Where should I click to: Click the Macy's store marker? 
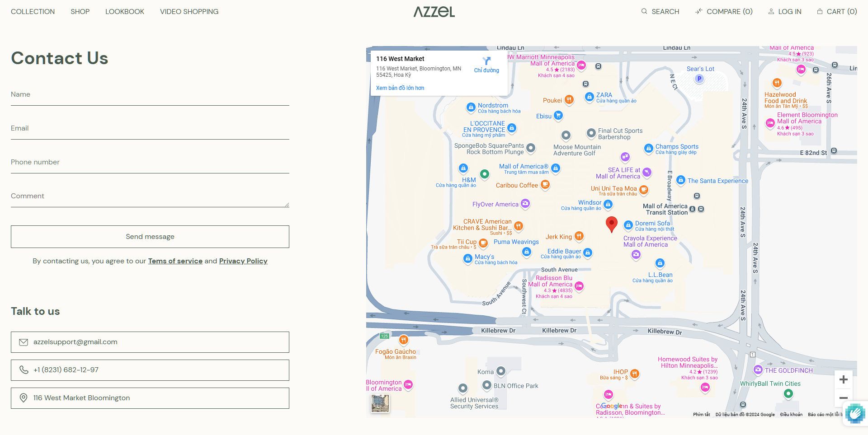[468, 259]
